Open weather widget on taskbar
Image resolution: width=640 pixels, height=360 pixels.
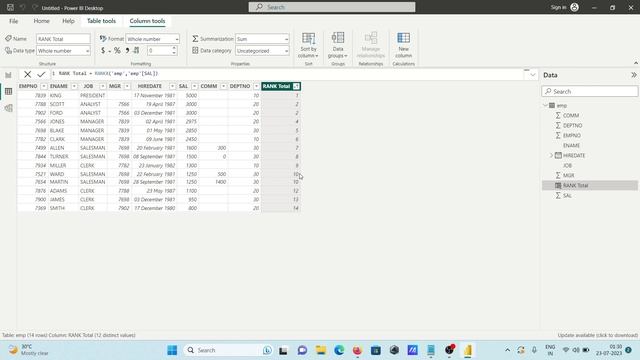tap(29, 350)
